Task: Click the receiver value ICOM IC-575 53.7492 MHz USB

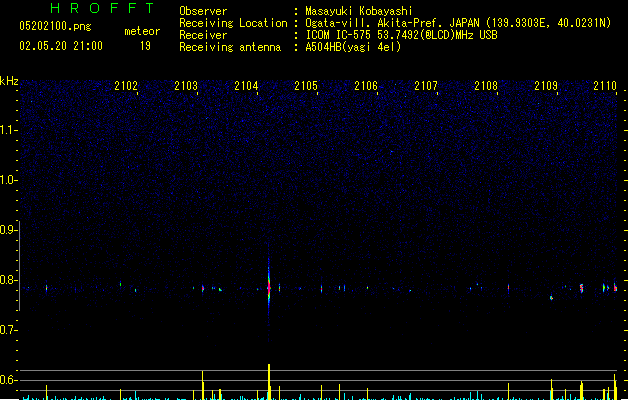Action: [x=401, y=35]
